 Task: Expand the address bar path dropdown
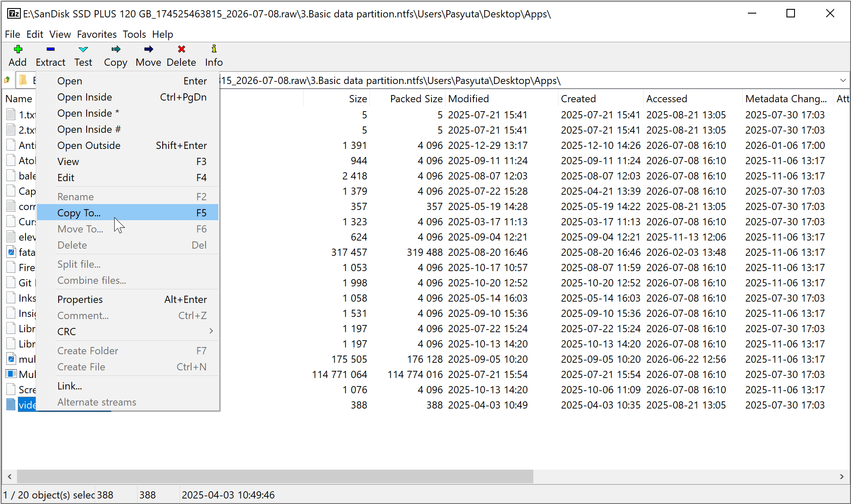click(843, 80)
